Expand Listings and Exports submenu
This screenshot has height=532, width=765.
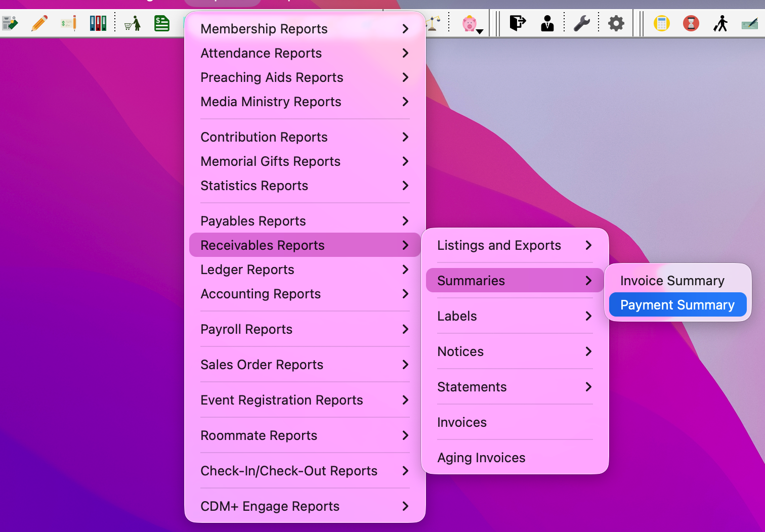coord(515,245)
